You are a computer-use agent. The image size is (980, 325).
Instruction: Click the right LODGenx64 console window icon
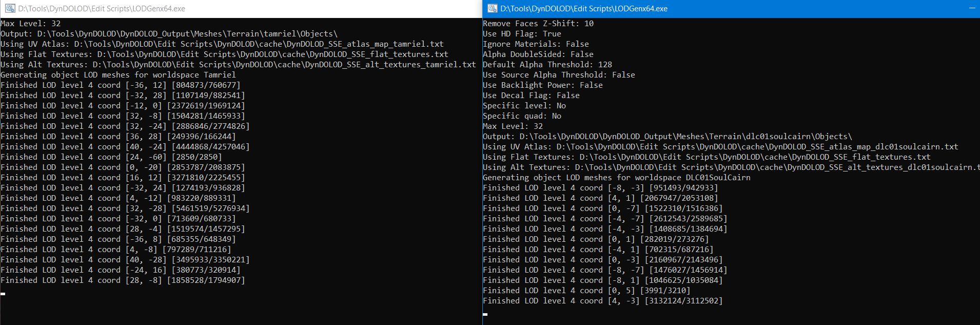click(493, 9)
